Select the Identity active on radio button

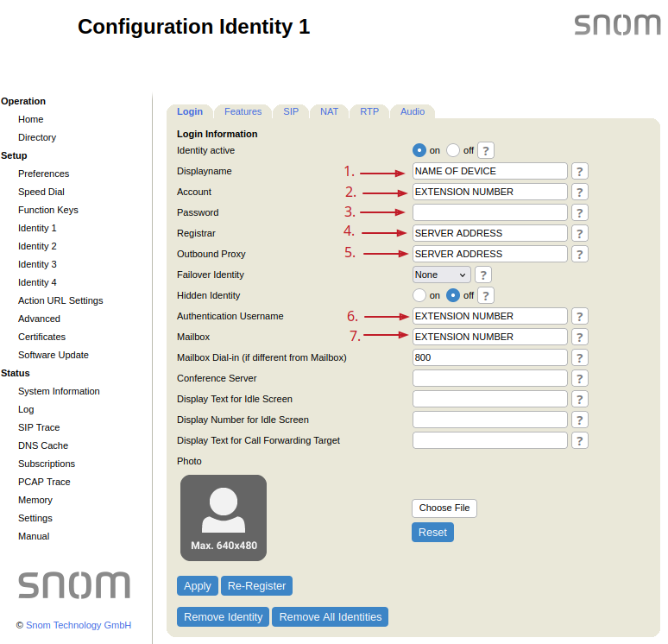click(x=419, y=150)
